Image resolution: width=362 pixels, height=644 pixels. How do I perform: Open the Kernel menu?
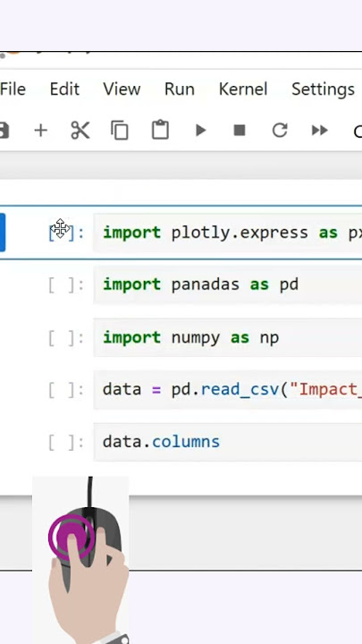click(243, 89)
